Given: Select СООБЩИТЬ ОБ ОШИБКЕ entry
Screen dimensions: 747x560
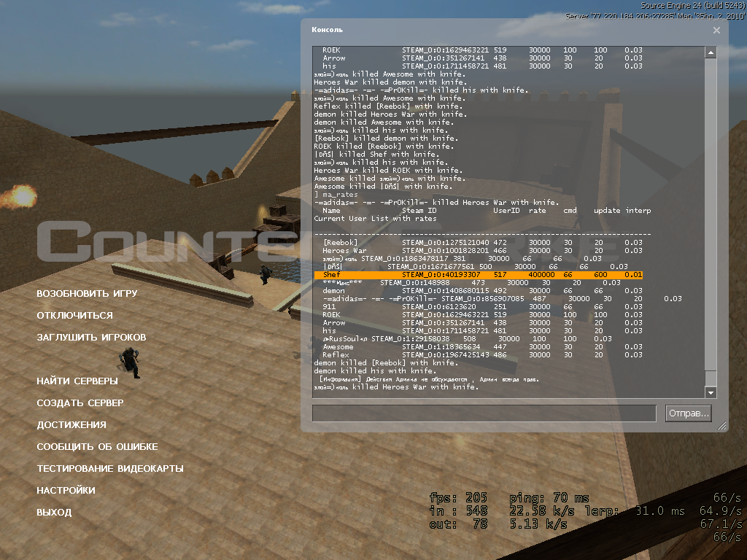Looking at the screenshot, I should [97, 447].
